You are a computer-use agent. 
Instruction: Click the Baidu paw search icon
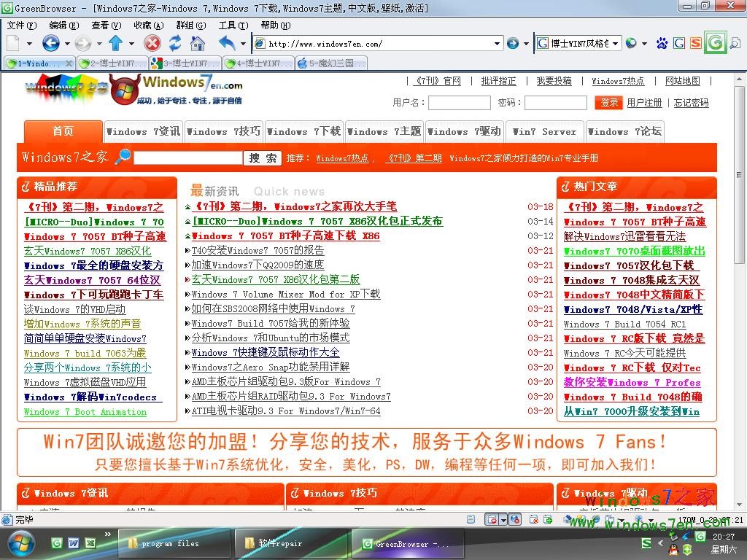click(662, 44)
